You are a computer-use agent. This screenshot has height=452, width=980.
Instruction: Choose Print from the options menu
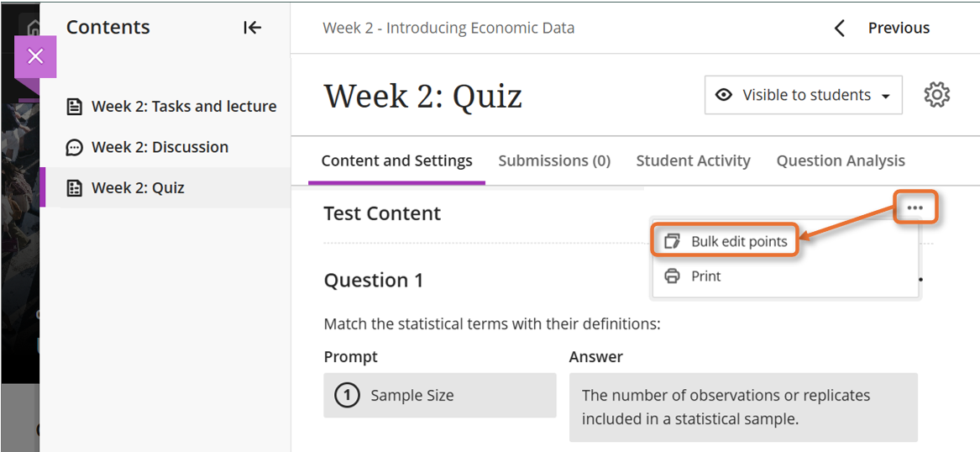coord(706,276)
